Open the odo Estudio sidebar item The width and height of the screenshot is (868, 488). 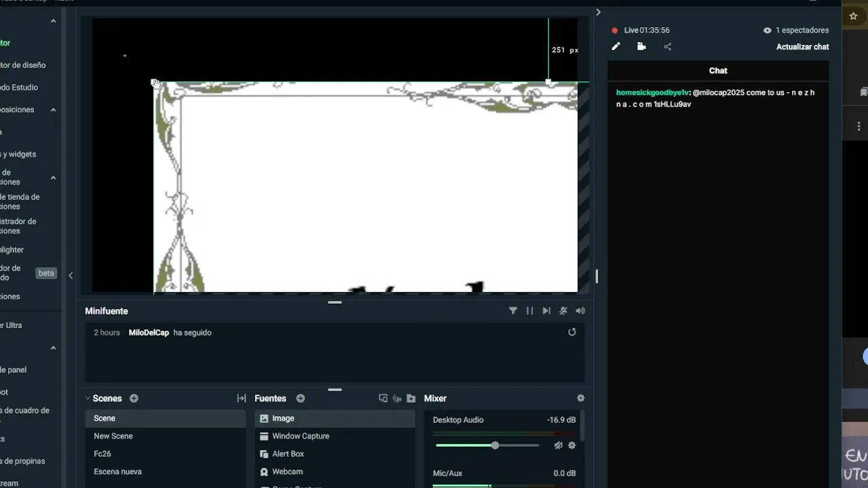click(19, 87)
